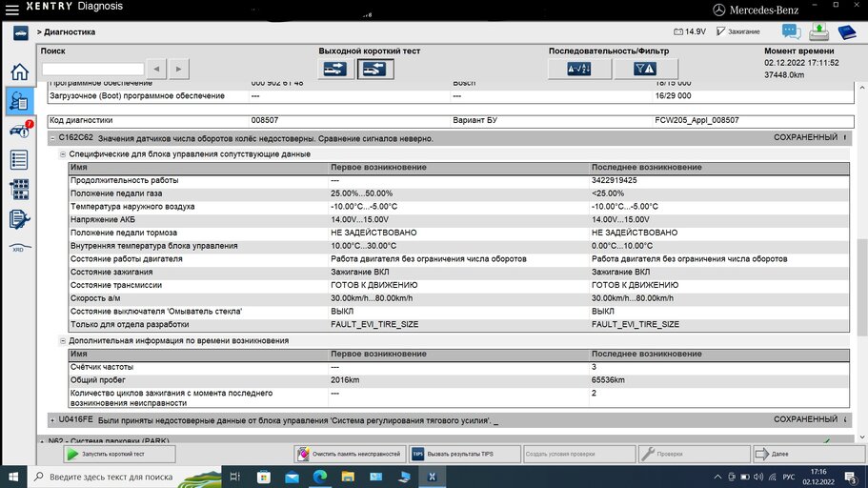Click in the Поиск search field

(x=93, y=69)
